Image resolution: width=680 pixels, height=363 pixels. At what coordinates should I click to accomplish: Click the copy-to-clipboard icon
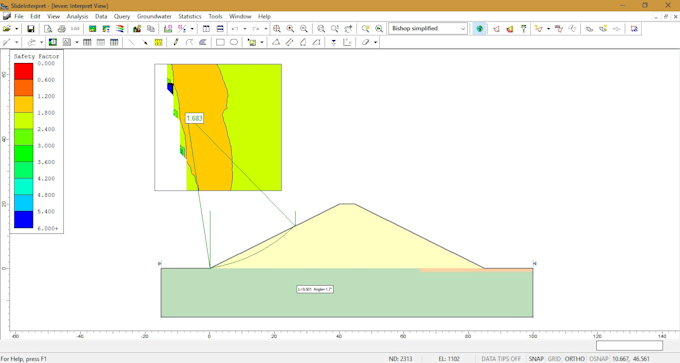[151, 29]
